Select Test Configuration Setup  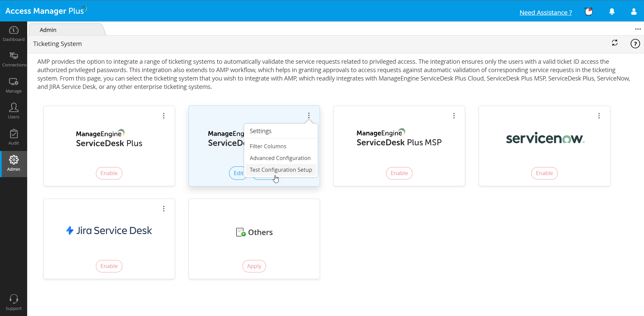pos(281,170)
